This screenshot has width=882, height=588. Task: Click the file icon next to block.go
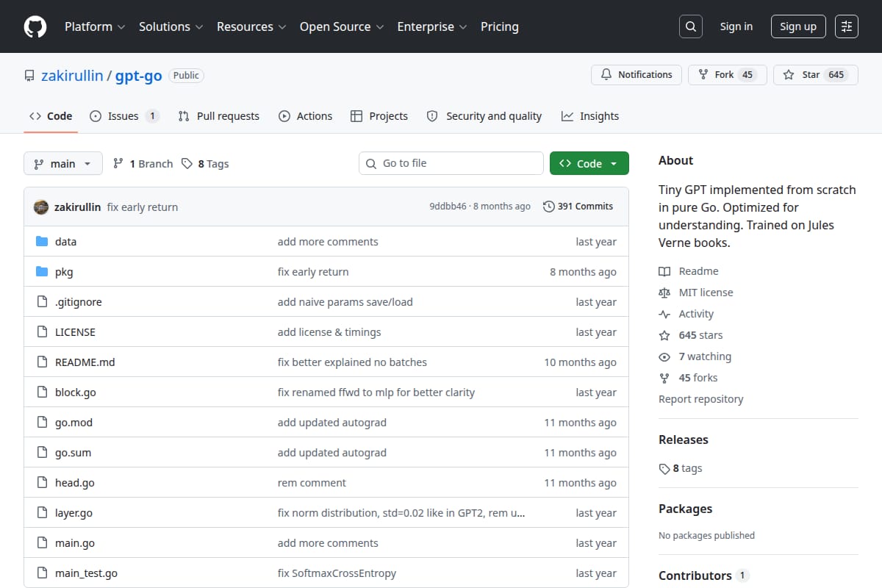(x=42, y=392)
